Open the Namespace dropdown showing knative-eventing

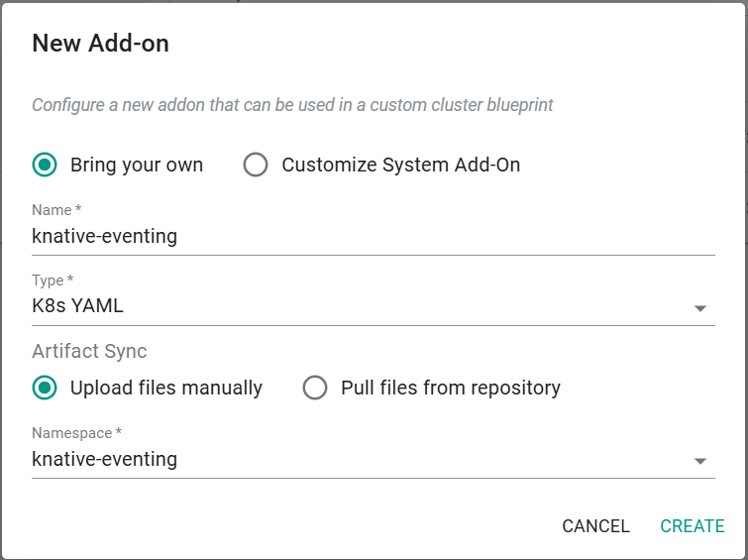374,459
